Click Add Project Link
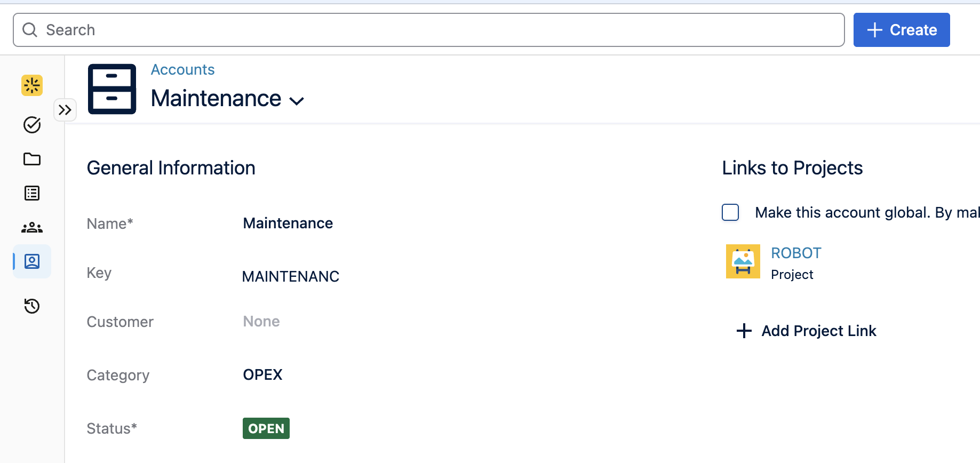This screenshot has height=463, width=980. click(x=806, y=331)
